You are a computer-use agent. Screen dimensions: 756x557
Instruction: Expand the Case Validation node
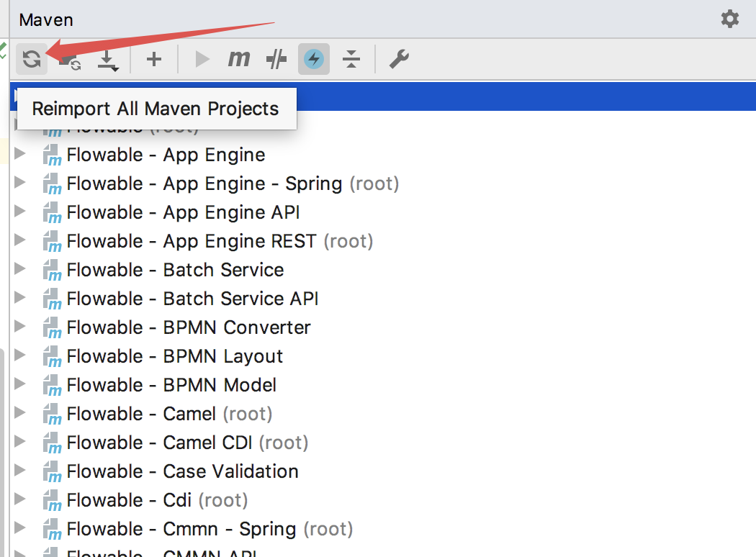19,470
